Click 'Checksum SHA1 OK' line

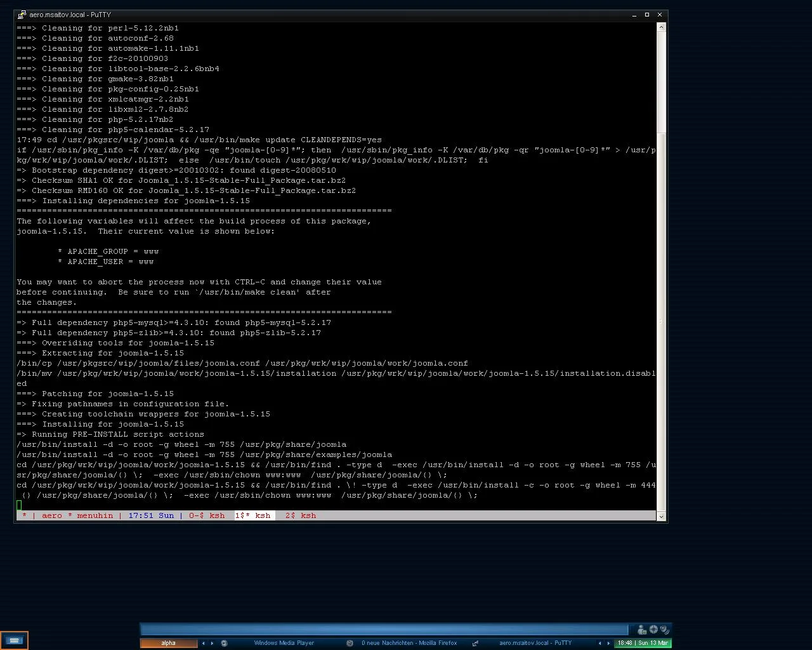pos(181,180)
